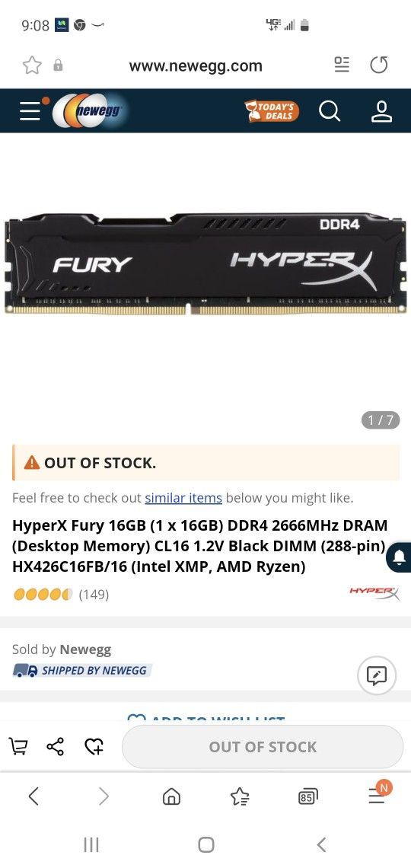411x868 pixels.
Task: Open the feedback chat icon
Action: pyautogui.click(x=377, y=675)
